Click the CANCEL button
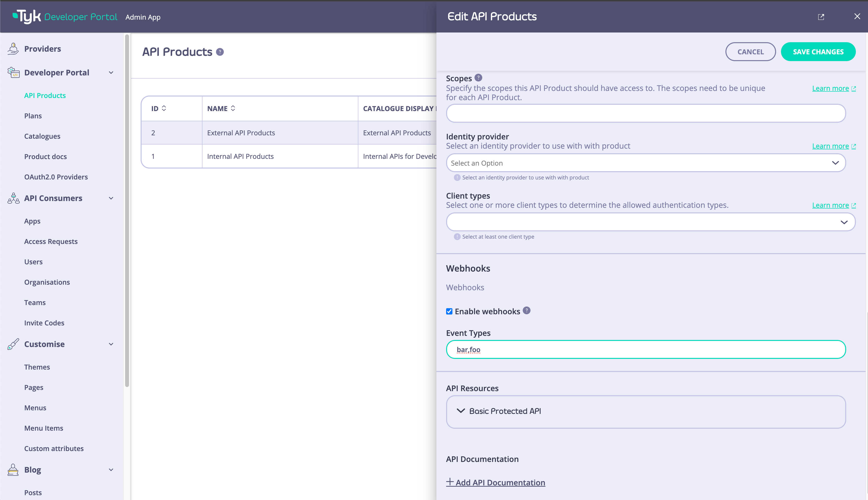The height and width of the screenshot is (500, 868). (x=751, y=52)
